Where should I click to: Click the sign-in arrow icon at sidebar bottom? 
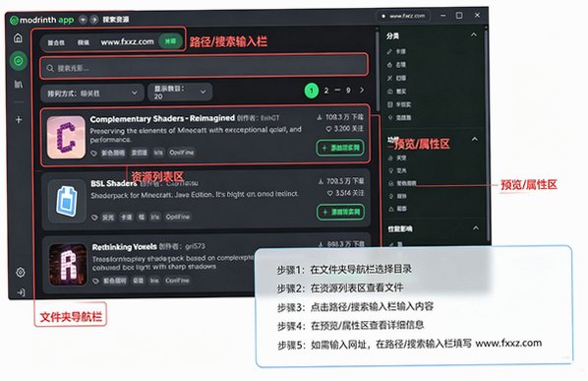(x=21, y=292)
